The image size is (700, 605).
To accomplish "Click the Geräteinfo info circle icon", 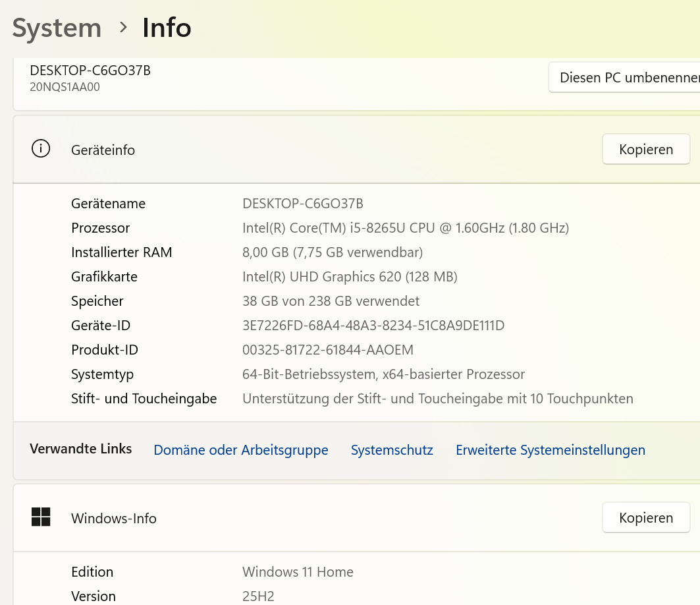I will (x=41, y=149).
